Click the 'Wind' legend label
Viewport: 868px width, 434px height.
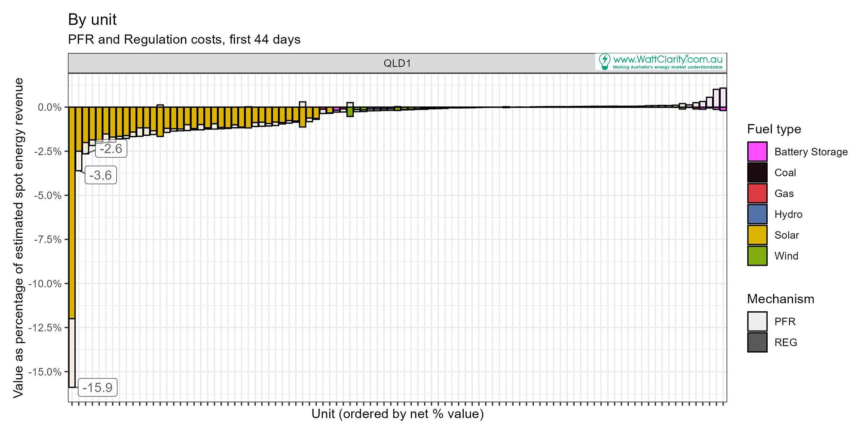click(787, 256)
